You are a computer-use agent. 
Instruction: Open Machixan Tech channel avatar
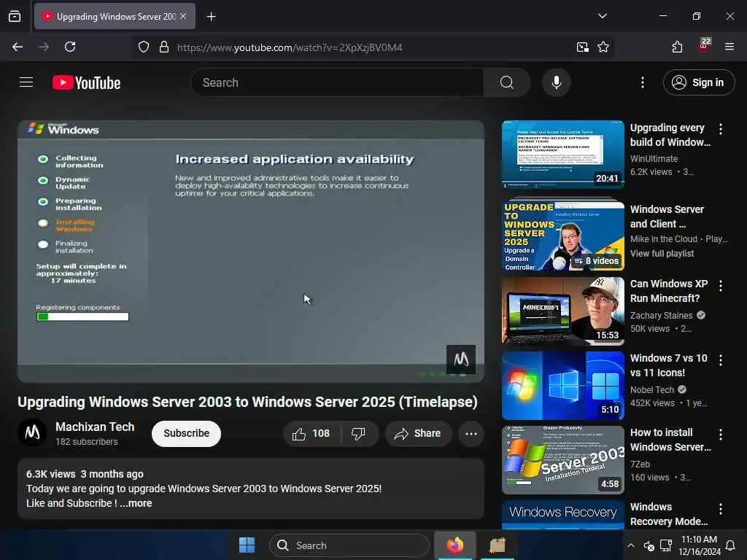click(x=32, y=432)
